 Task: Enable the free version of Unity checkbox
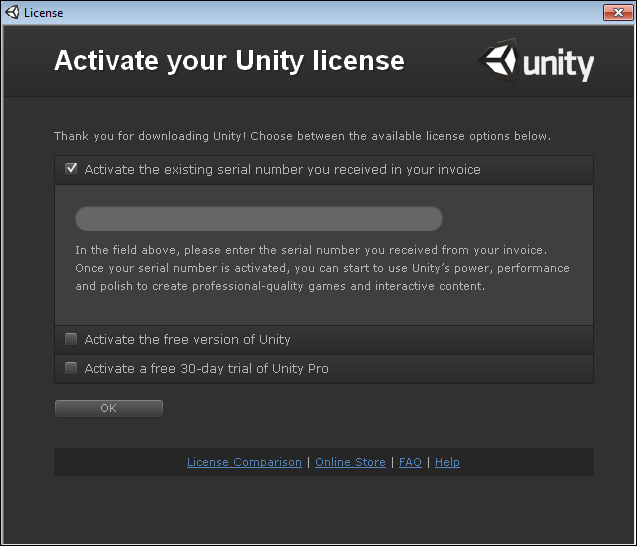pos(71,339)
